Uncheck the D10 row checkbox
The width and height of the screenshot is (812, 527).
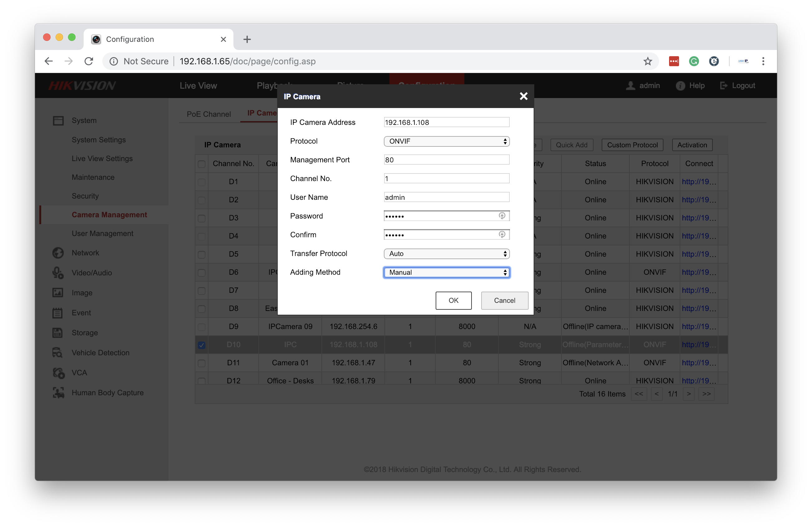click(202, 345)
